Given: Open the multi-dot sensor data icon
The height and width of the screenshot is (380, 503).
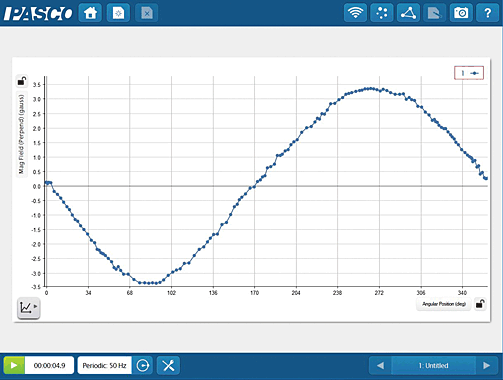Looking at the screenshot, I should (382, 13).
